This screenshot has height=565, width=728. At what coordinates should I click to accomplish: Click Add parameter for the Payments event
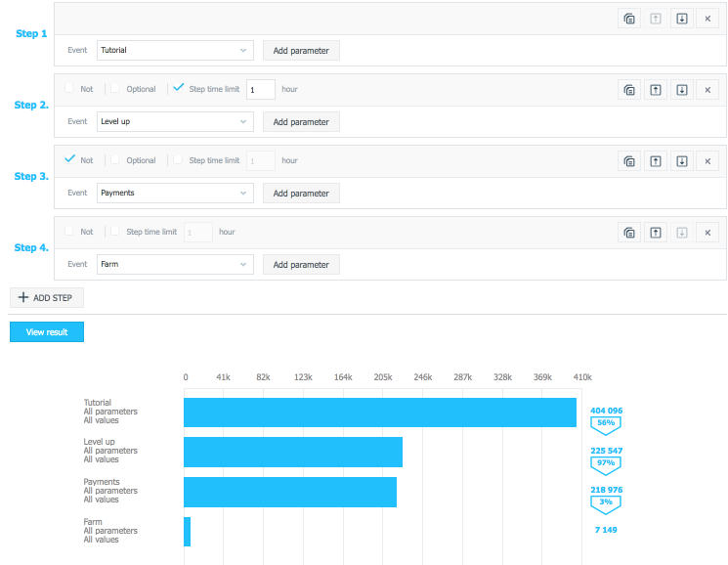(x=301, y=193)
